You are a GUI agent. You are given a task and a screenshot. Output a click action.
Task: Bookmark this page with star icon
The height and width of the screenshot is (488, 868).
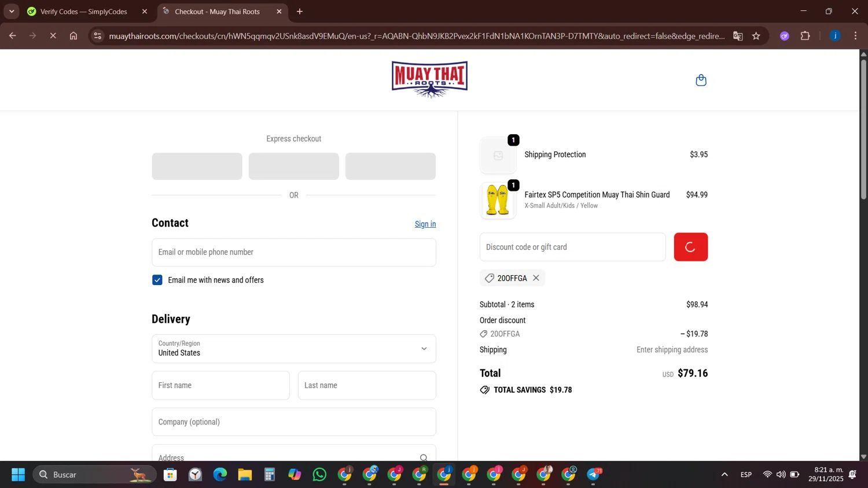pyautogui.click(x=756, y=36)
